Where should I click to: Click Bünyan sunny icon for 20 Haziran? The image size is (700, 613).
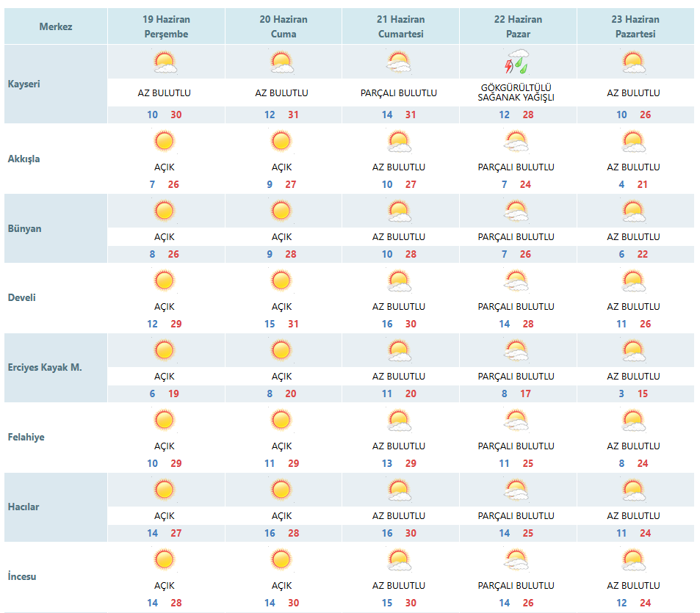click(x=281, y=211)
